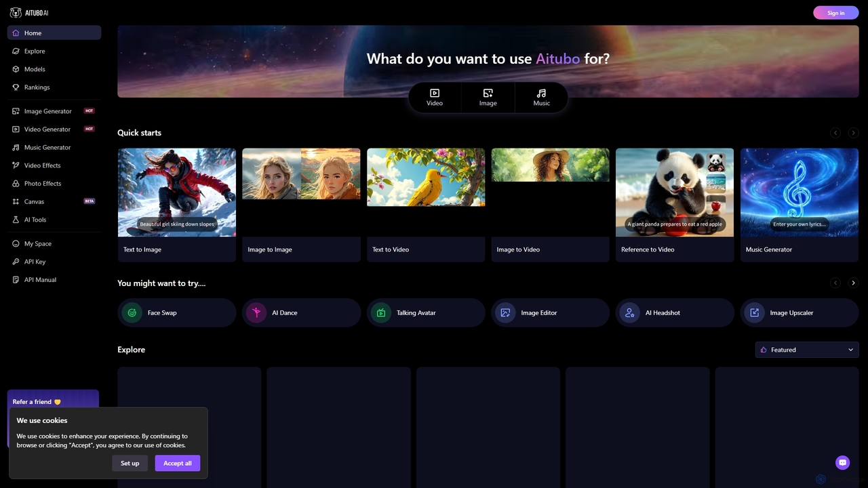Click the Sign in button
The height and width of the screenshot is (488, 868).
(836, 13)
